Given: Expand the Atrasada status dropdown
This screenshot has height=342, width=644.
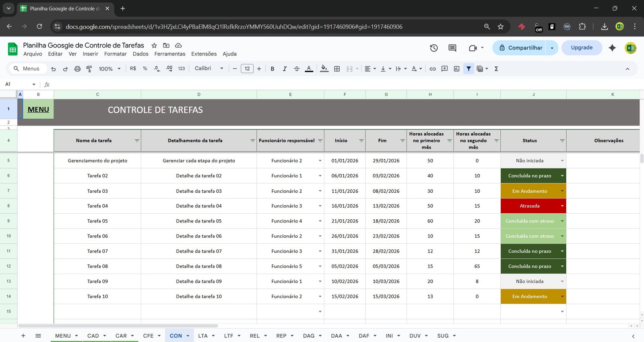Looking at the screenshot, I should pos(562,206).
